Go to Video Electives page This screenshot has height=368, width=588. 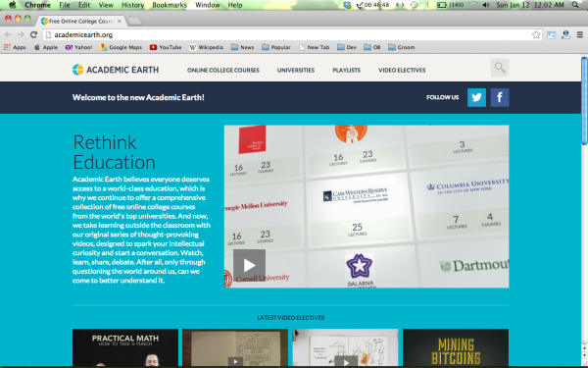tap(402, 71)
